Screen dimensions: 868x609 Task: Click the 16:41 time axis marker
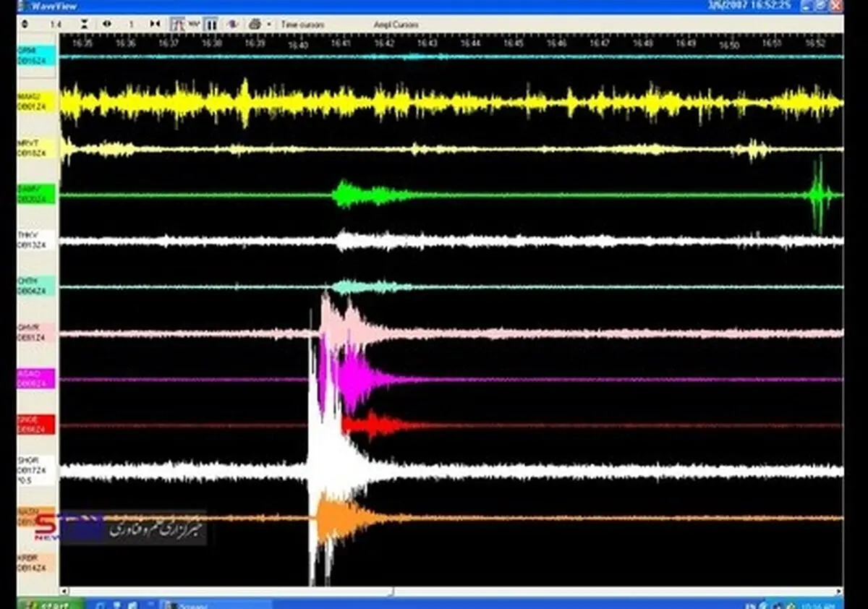(341, 43)
